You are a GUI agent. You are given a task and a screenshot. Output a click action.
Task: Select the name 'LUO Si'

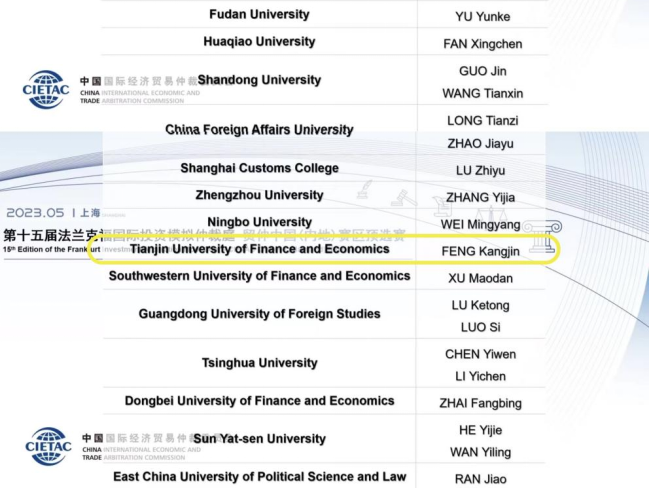[x=481, y=327]
